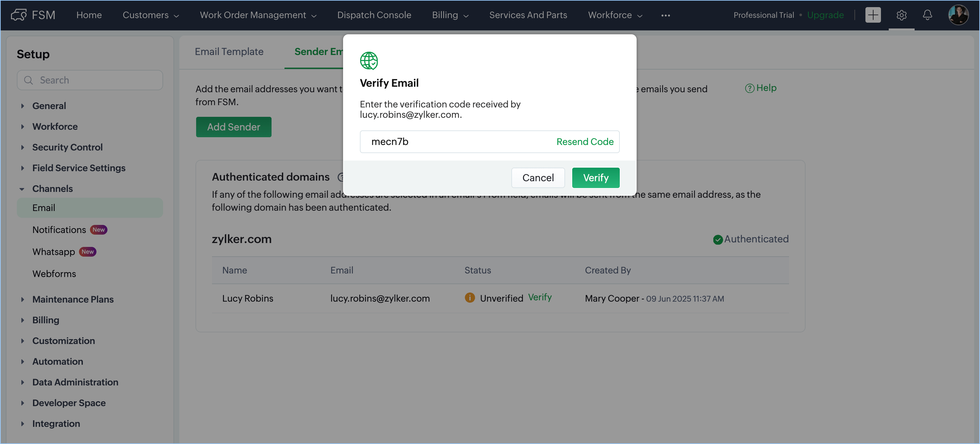The image size is (980, 444).
Task: Switch to the Email Template tab
Action: pos(229,51)
